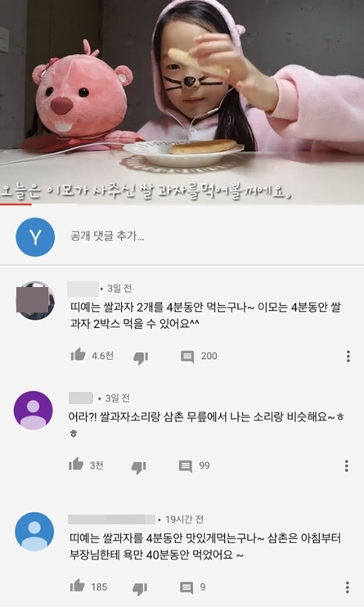
Task: Like the comment with 4.6천 likes
Action: click(78, 355)
